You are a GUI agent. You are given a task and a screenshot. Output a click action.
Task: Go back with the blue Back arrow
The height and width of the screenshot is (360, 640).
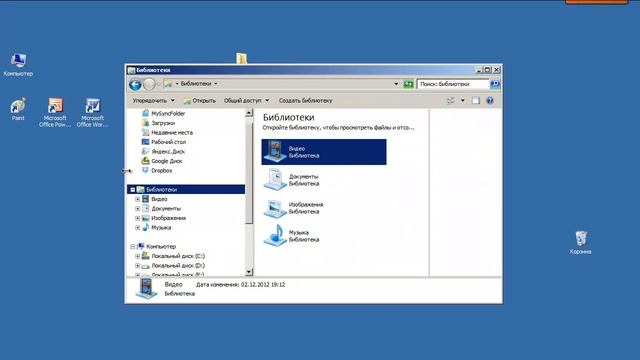pos(135,84)
